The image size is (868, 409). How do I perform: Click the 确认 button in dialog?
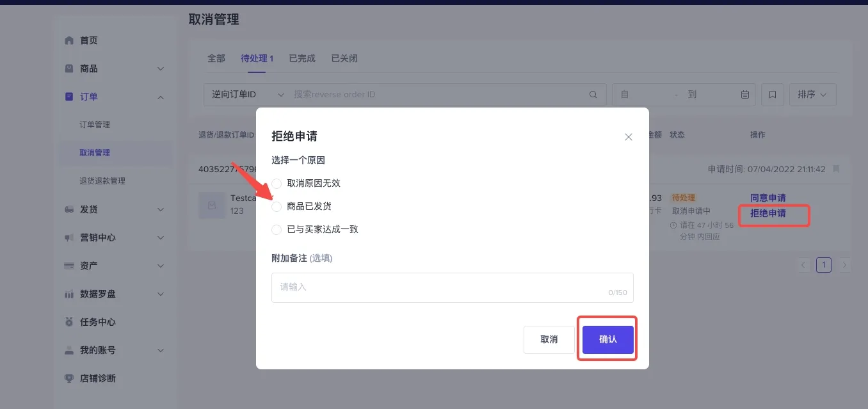[x=608, y=340]
